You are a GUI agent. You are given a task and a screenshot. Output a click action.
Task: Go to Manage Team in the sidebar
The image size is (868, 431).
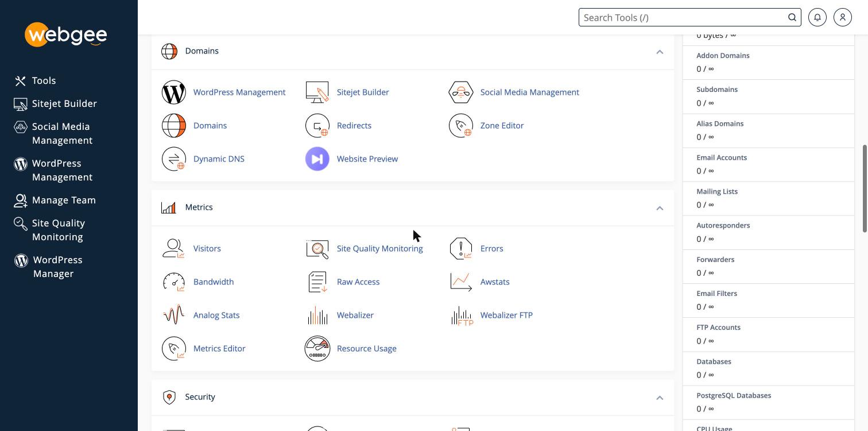pyautogui.click(x=55, y=200)
